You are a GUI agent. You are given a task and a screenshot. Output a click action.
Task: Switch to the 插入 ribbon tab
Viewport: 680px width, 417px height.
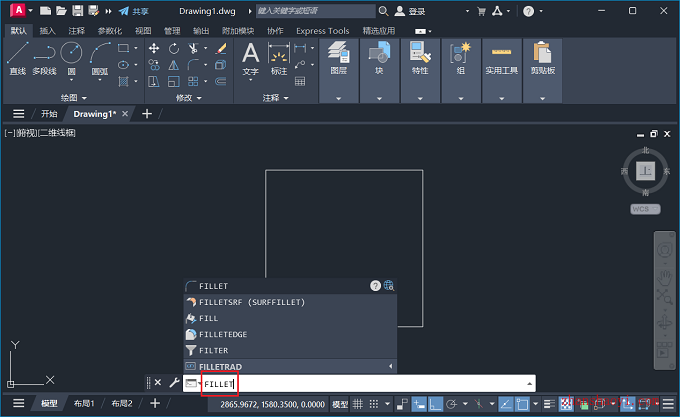pyautogui.click(x=47, y=31)
